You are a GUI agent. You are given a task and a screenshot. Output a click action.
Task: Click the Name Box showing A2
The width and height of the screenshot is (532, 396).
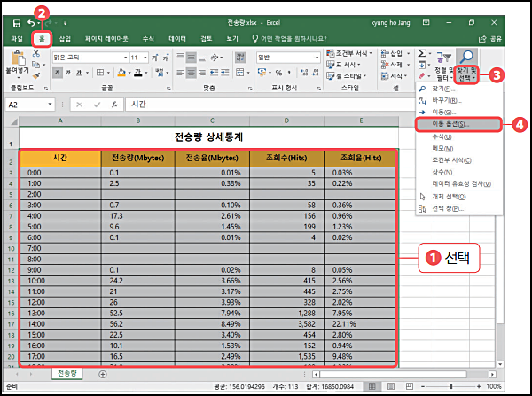pyautogui.click(x=29, y=105)
